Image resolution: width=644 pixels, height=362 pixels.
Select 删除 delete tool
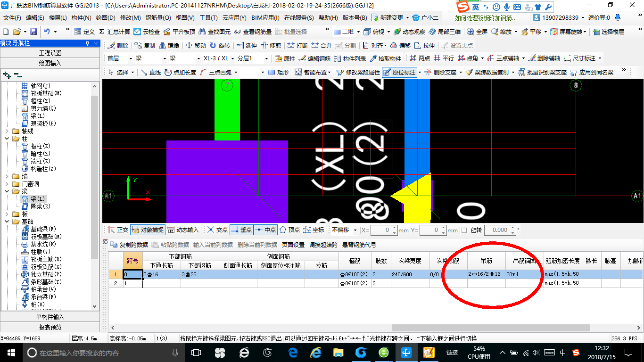pos(118,45)
